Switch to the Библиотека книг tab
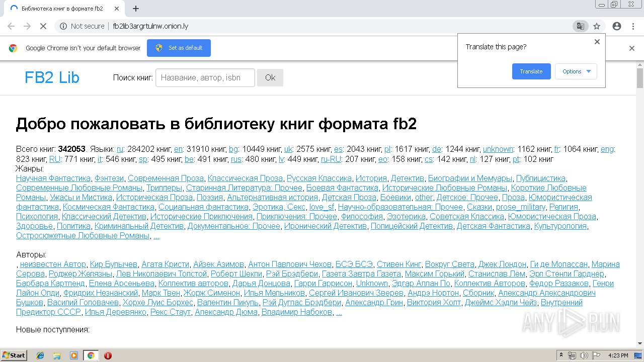 [62, 9]
